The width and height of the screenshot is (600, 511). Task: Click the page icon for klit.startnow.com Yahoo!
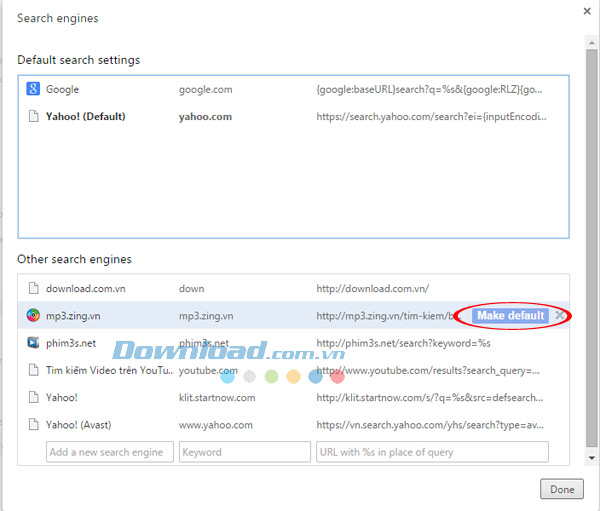34,397
